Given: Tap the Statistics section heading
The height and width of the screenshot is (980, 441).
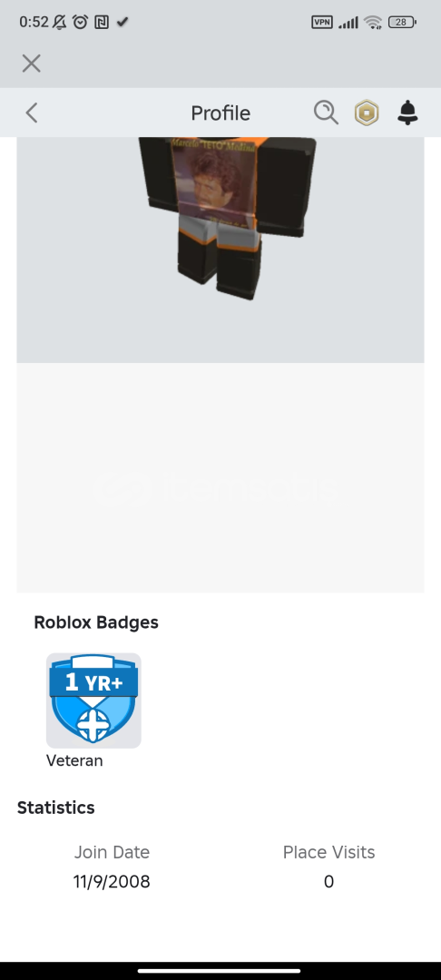Looking at the screenshot, I should tap(56, 808).
